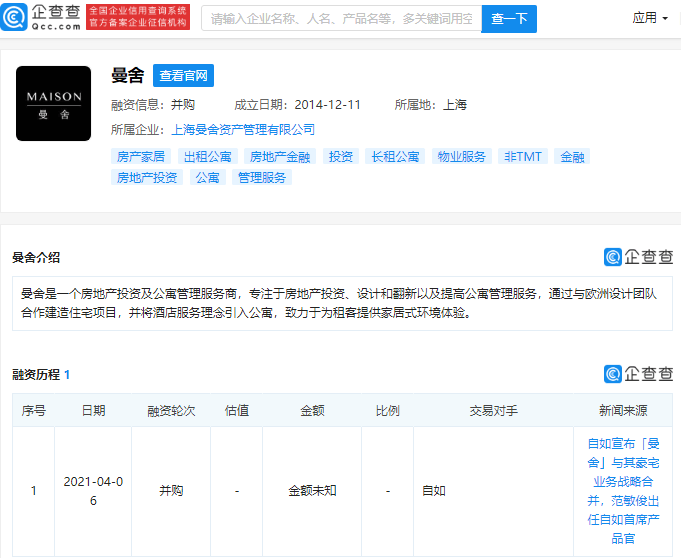
Task: Select the 非TMT tag
Action: (x=523, y=157)
